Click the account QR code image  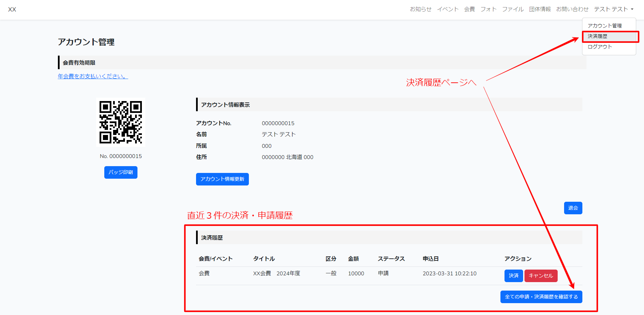(121, 122)
